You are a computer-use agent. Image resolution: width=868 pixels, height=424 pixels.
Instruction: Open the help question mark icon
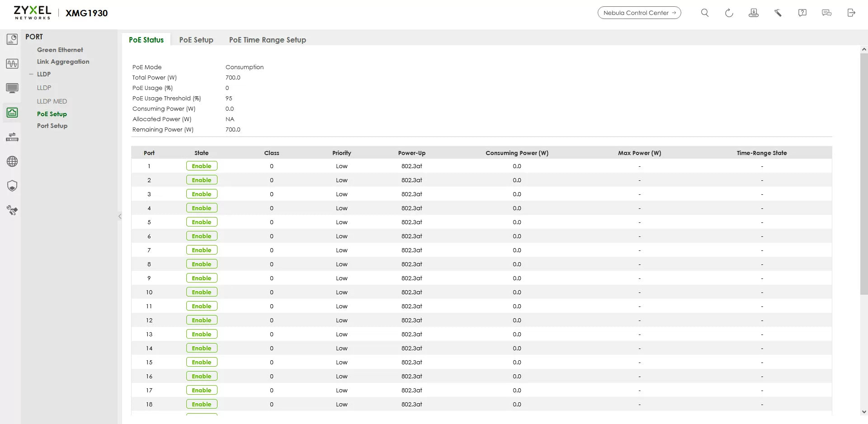(802, 13)
